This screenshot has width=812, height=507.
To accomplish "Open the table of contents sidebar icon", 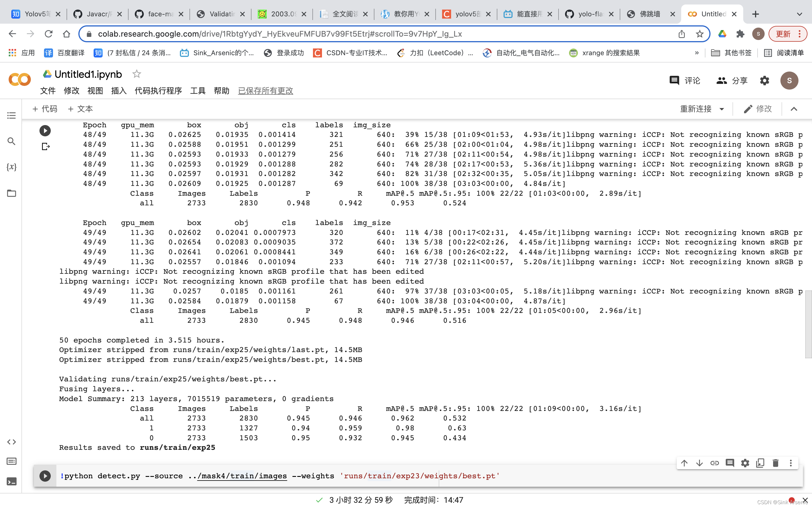I will [x=11, y=116].
